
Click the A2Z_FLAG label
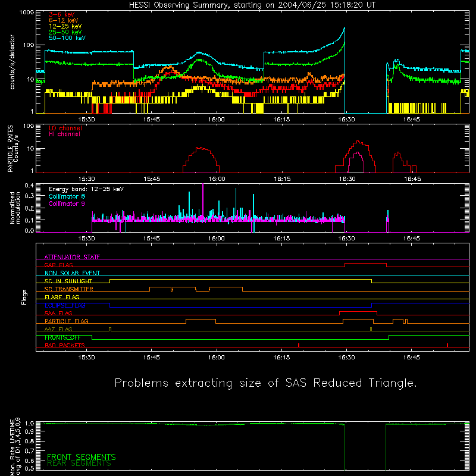[58, 329]
